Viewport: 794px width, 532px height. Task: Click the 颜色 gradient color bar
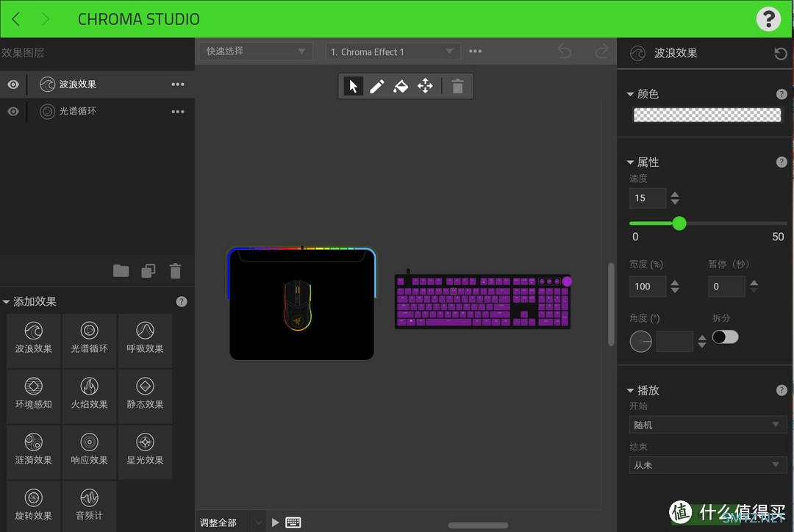point(707,115)
